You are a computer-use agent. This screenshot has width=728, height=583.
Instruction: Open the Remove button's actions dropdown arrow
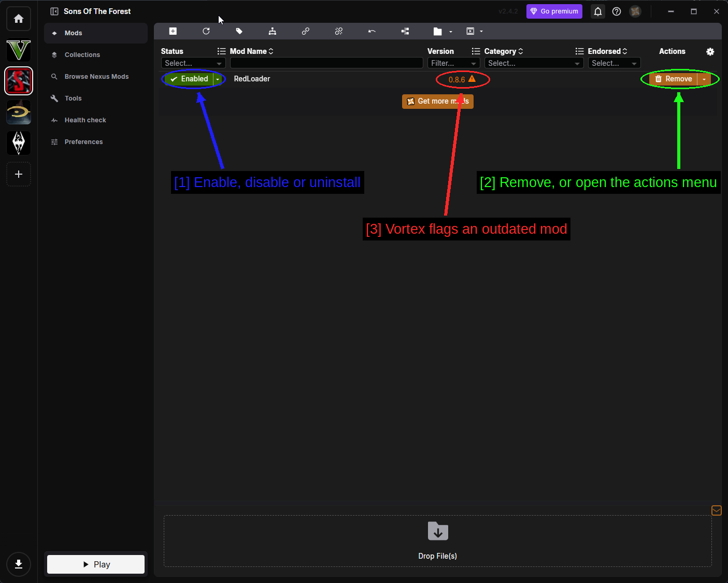pyautogui.click(x=704, y=79)
